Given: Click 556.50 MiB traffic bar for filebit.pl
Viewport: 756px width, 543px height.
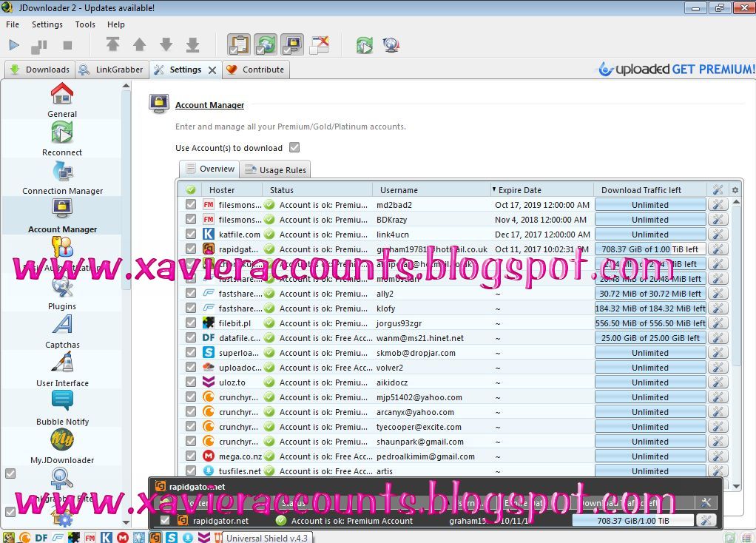Looking at the screenshot, I should (650, 323).
